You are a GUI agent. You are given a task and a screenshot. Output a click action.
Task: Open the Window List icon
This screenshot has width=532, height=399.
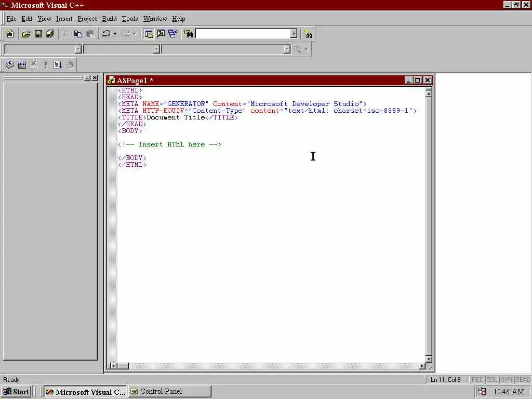(172, 34)
